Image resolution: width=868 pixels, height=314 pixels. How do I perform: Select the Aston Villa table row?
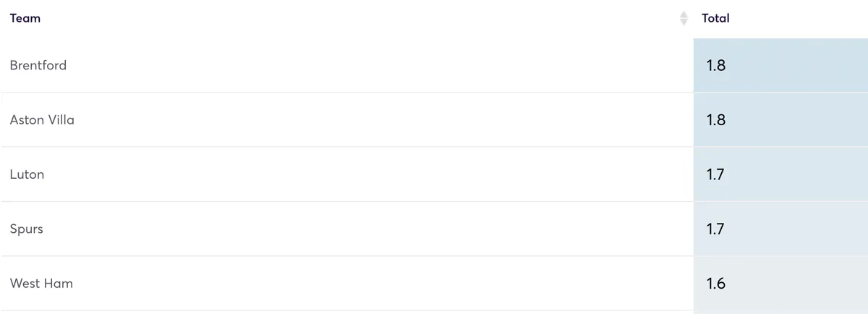point(434,120)
